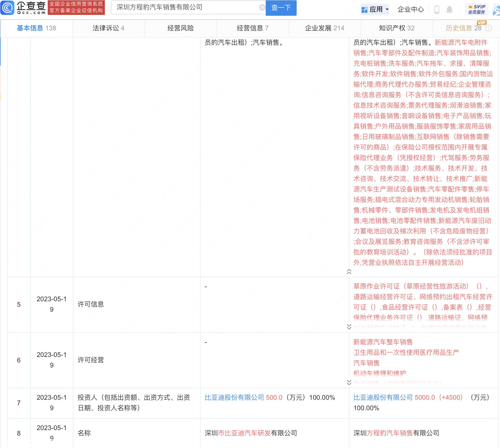Select the 知识产权 tab

click(397, 28)
